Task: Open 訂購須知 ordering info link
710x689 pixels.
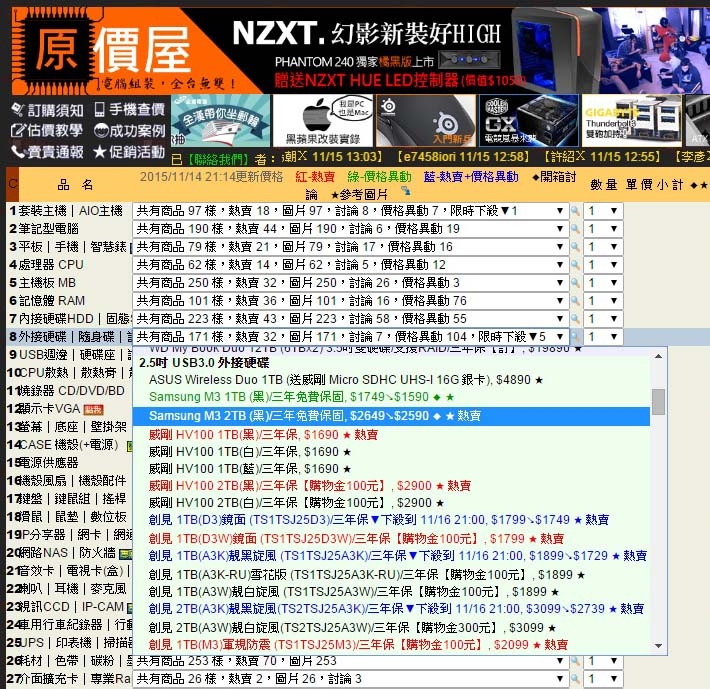Action: [47, 110]
